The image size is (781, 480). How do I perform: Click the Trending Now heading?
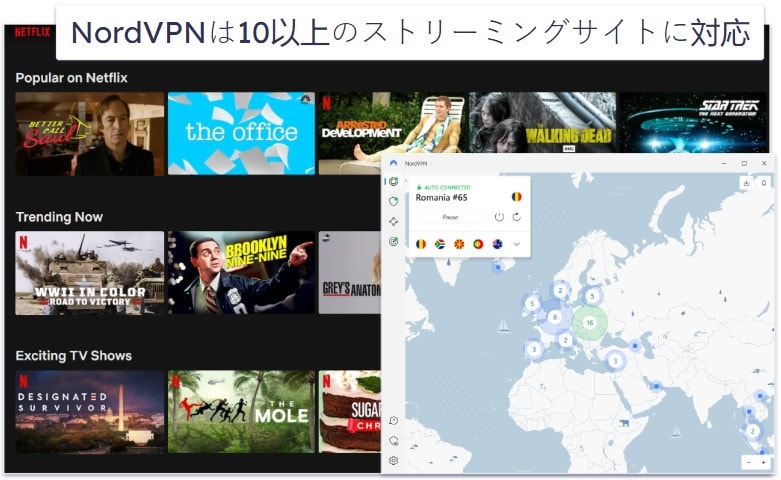click(59, 217)
